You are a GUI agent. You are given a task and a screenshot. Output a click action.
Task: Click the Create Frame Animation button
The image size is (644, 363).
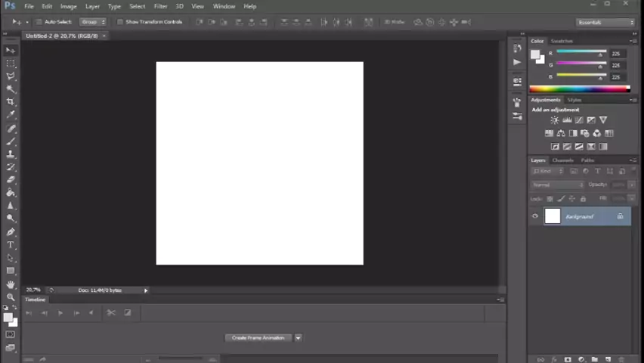259,338
